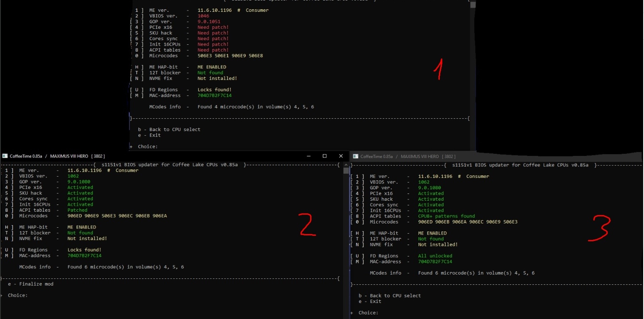Click PCIe x16 "Activated" in the right window
The width and height of the screenshot is (644, 319).
point(431,194)
